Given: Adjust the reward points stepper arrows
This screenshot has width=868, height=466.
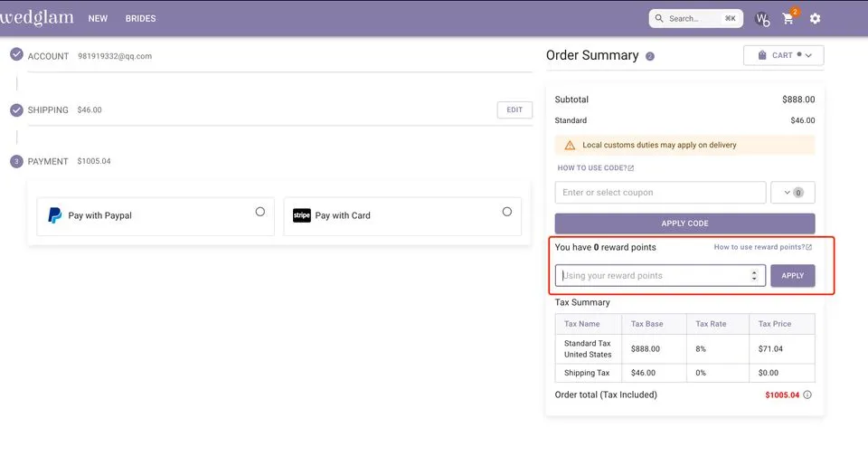Looking at the screenshot, I should [x=754, y=276].
